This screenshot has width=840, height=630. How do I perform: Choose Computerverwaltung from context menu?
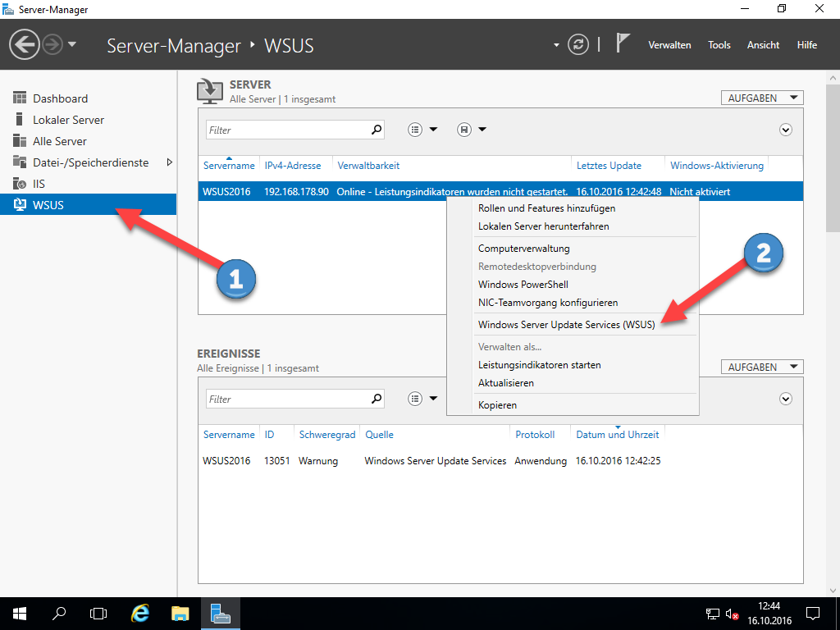pos(523,249)
